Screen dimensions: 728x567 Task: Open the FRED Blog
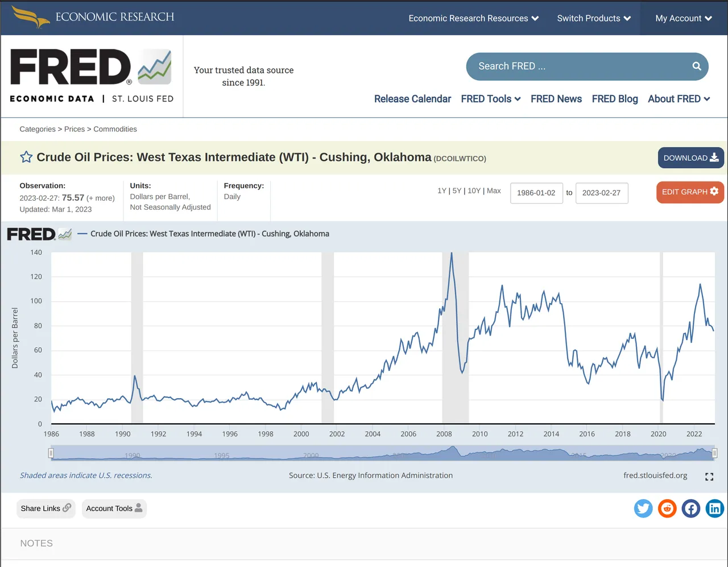[x=615, y=99]
